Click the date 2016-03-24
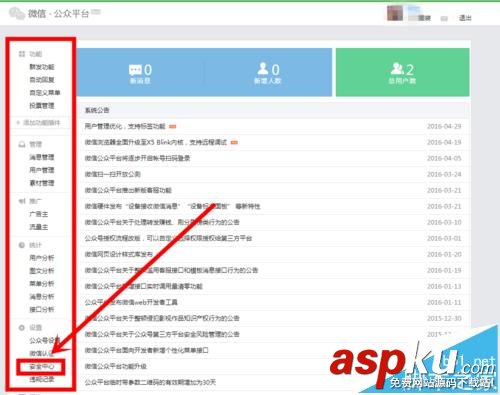 (x=444, y=174)
